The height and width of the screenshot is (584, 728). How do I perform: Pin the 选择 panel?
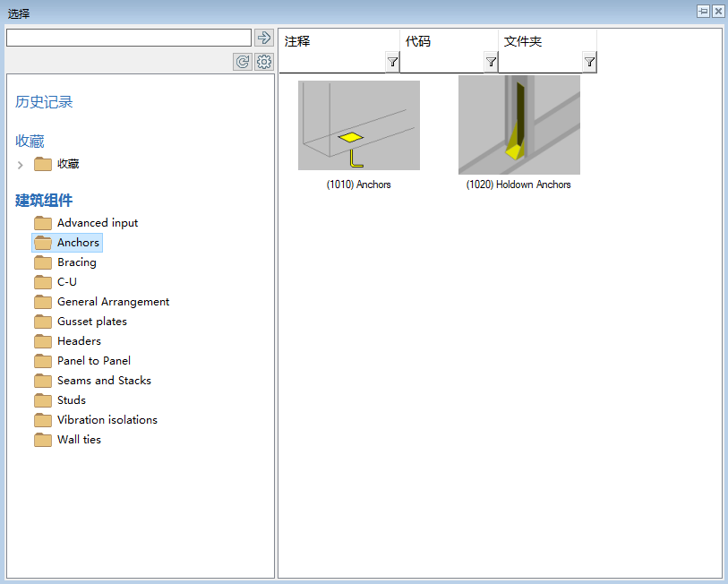(704, 11)
